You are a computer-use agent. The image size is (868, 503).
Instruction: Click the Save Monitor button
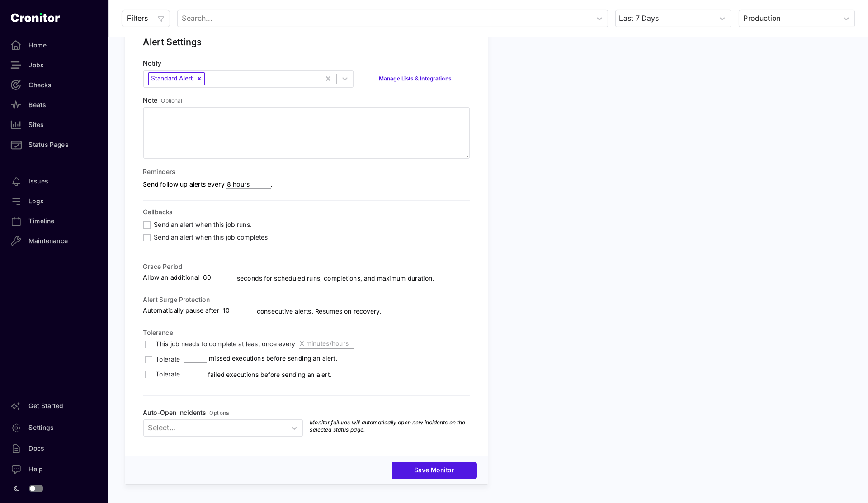[434, 470]
